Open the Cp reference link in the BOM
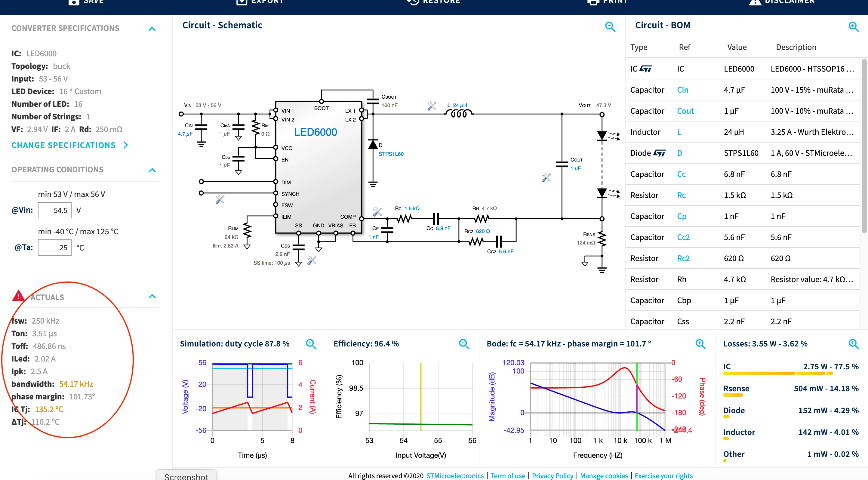The width and height of the screenshot is (868, 480). 682,216
